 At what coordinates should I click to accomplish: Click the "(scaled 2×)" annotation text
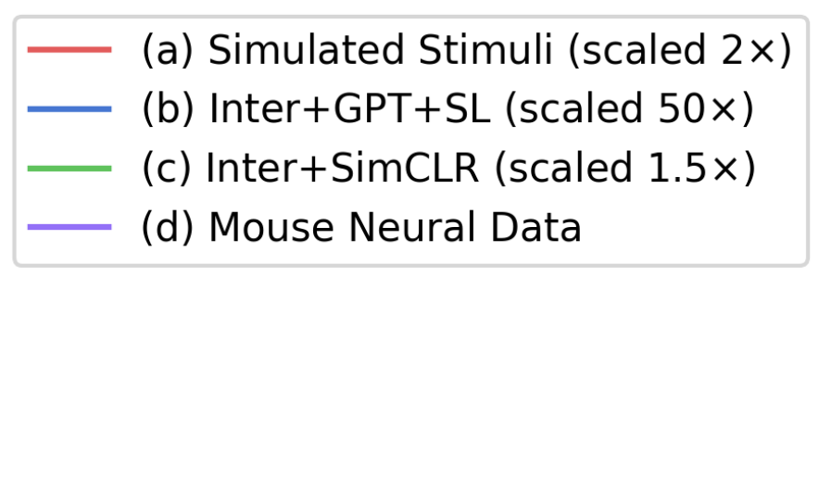pos(680,51)
